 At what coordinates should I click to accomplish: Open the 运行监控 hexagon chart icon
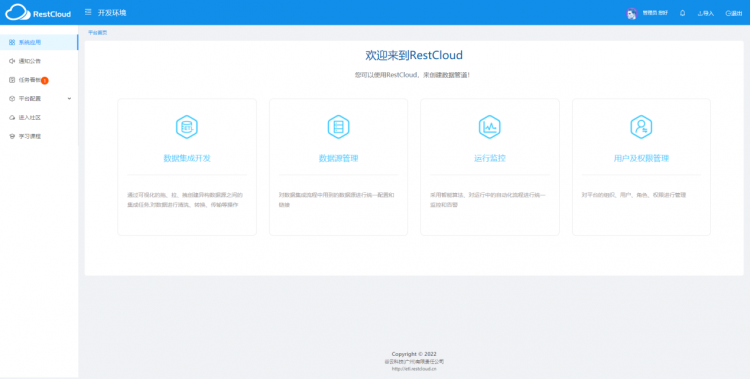490,127
